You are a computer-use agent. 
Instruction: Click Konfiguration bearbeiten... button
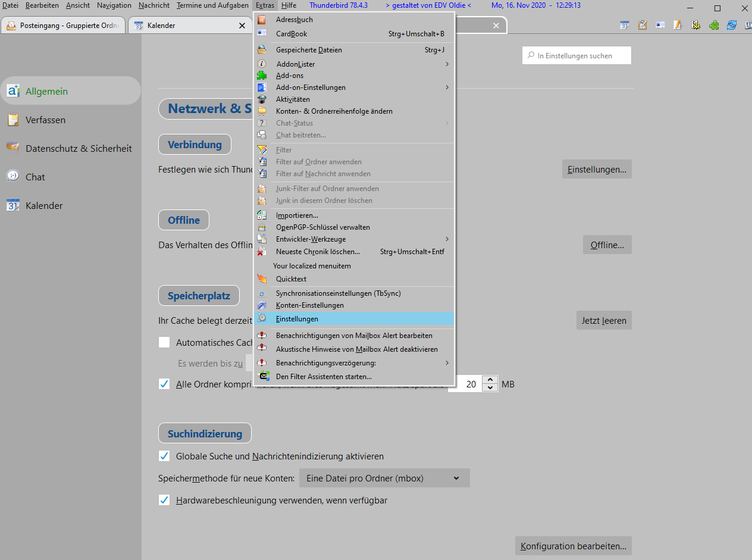pyautogui.click(x=574, y=546)
